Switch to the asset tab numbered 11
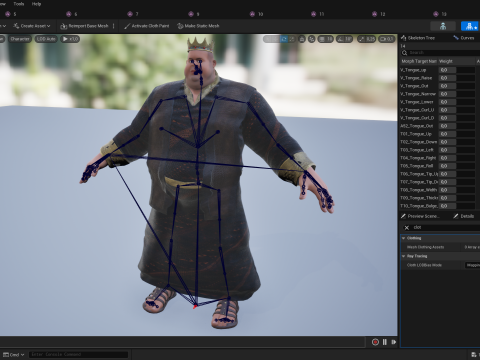This screenshot has width=480, height=360. (318, 14)
